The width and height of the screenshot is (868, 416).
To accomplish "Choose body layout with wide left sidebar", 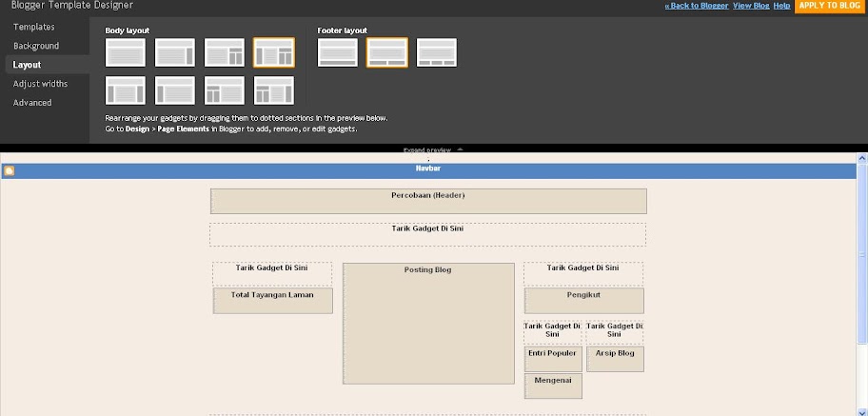I will click(x=125, y=90).
